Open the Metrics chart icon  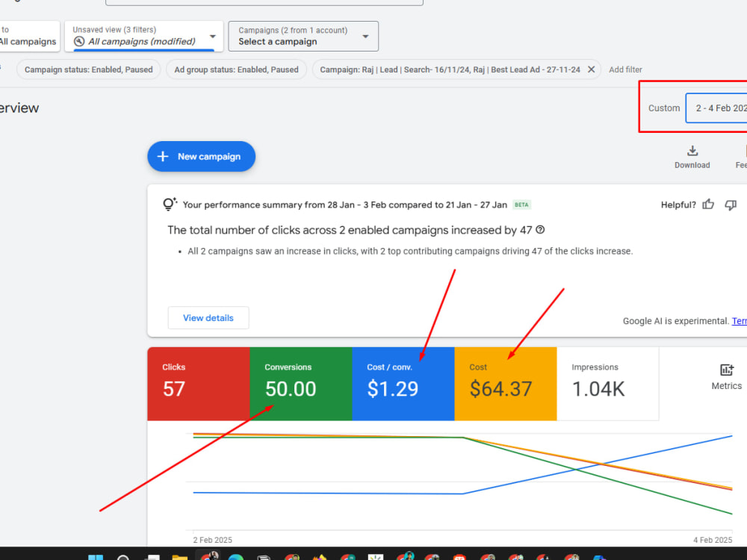pyautogui.click(x=727, y=370)
